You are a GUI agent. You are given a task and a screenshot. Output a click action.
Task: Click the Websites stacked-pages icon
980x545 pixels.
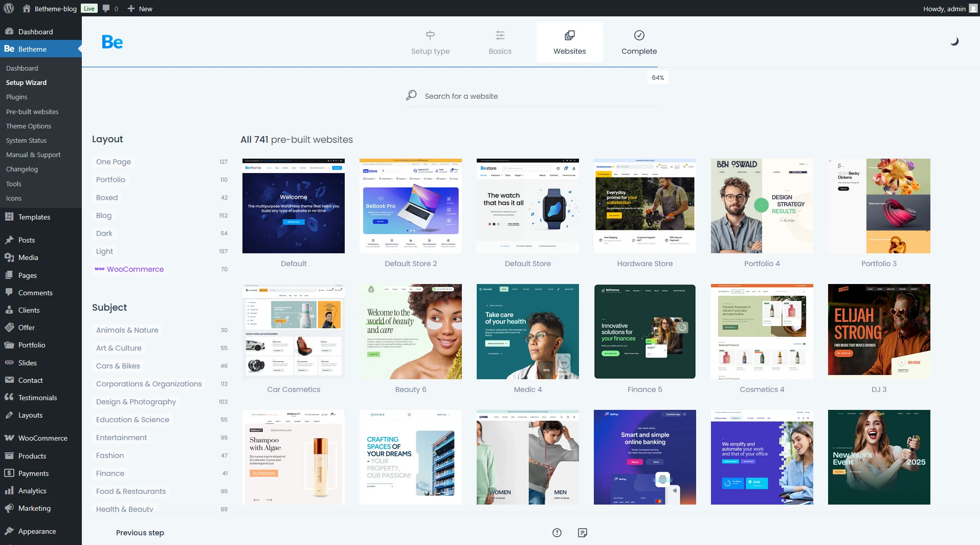569,35
